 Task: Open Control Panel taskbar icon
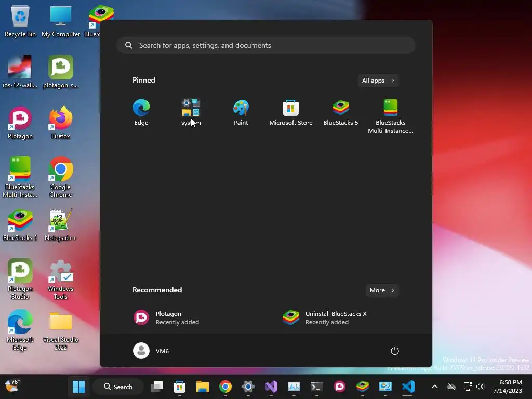385,387
